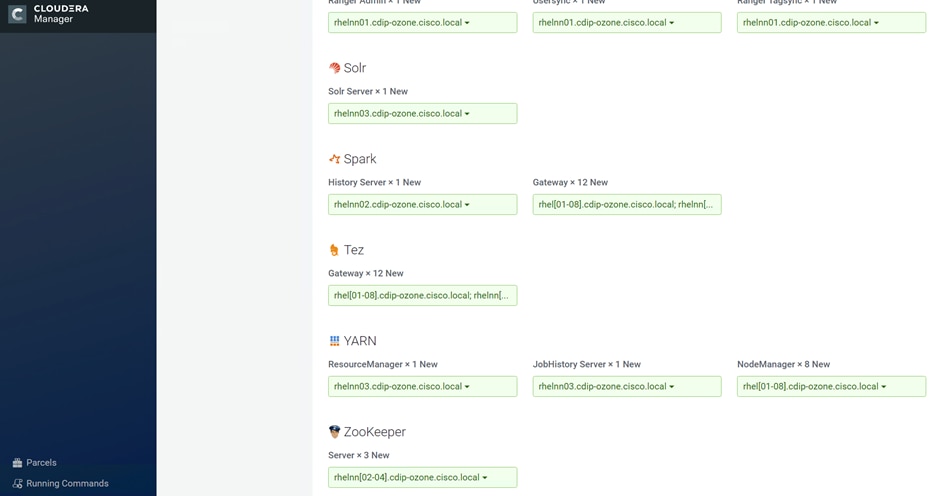Open Ranger Admin host dropdown rhelnn01

point(422,23)
